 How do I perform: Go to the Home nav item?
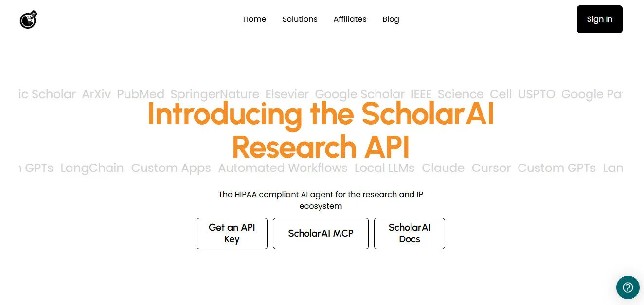254,19
